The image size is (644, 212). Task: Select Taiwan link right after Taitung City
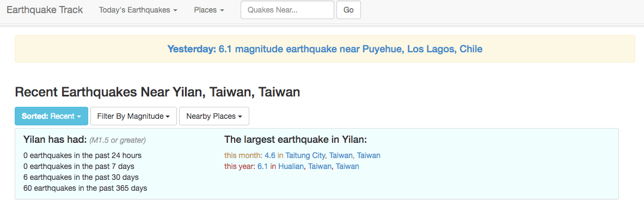pos(340,156)
